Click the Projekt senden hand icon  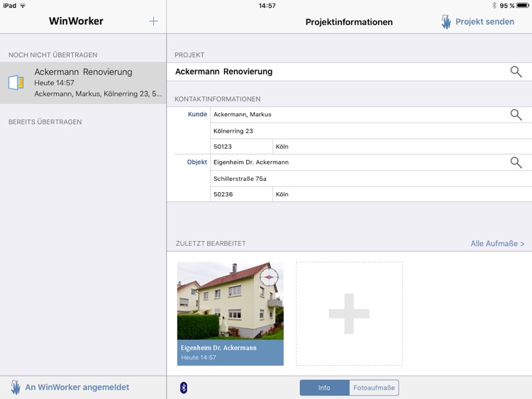tap(446, 22)
